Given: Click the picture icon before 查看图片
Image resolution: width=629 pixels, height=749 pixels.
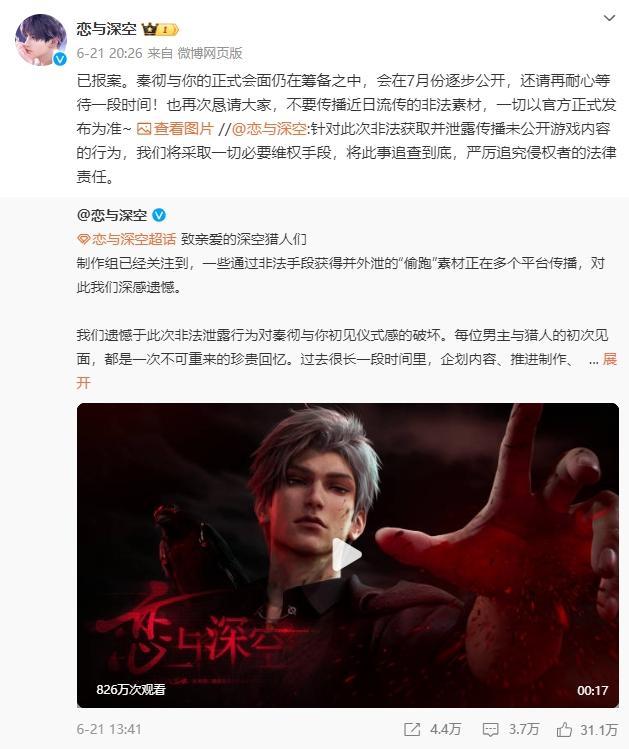Looking at the screenshot, I should coord(144,128).
